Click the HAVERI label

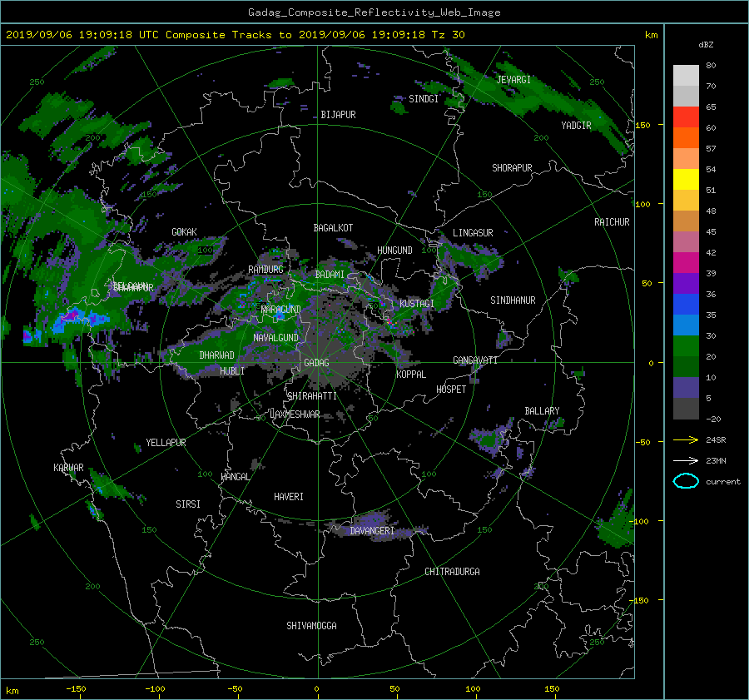coord(289,497)
